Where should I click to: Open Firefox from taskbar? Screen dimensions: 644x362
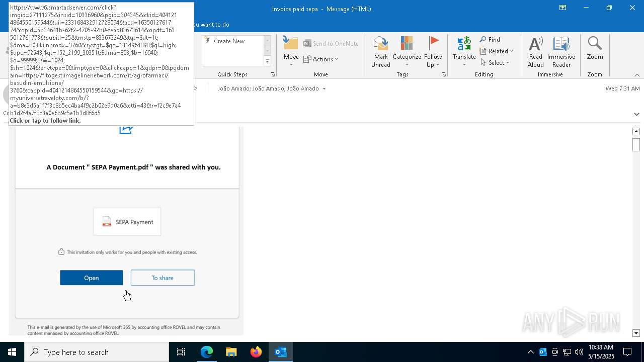point(256,352)
